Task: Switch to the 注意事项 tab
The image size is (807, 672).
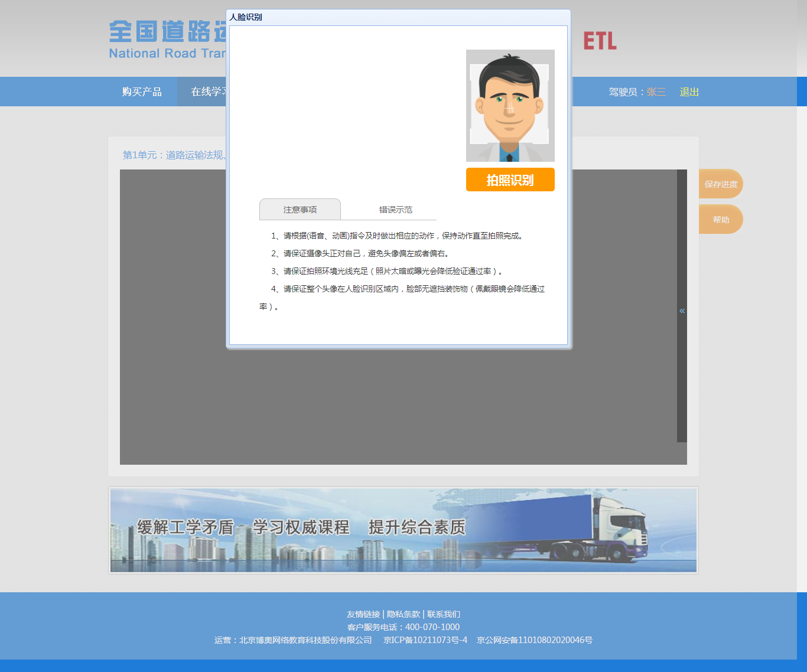Action: [300, 210]
